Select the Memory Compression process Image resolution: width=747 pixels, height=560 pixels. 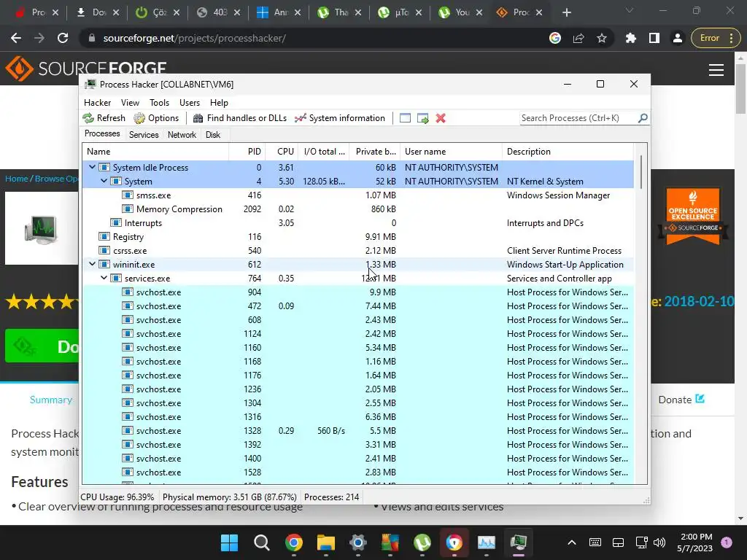tap(358, 209)
